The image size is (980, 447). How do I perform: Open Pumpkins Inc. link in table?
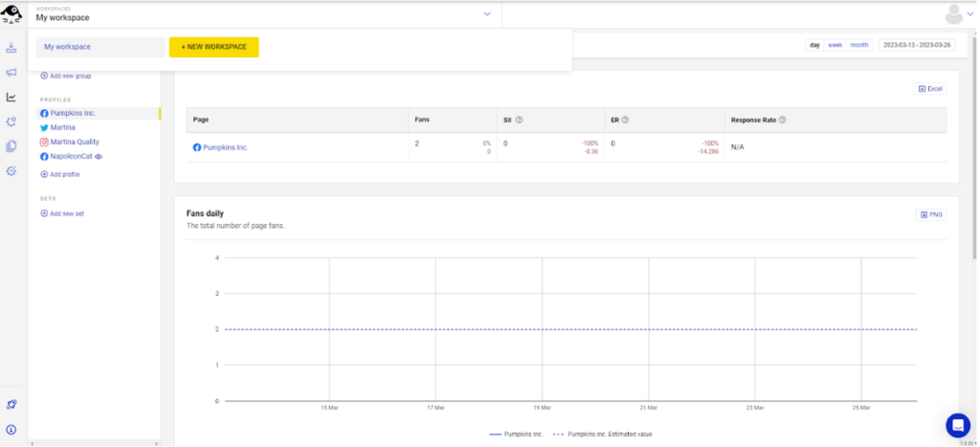226,147
